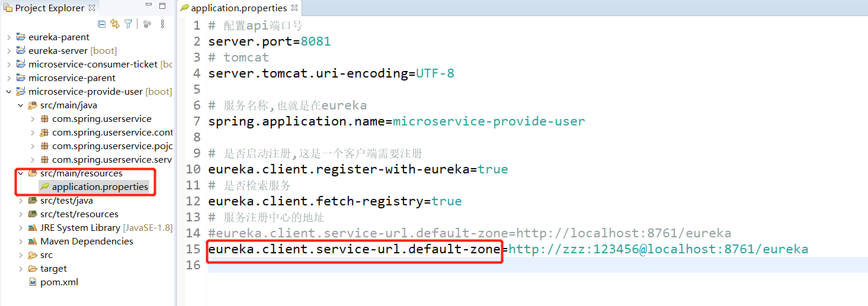Expand the microservice-parent project

tap(9, 78)
